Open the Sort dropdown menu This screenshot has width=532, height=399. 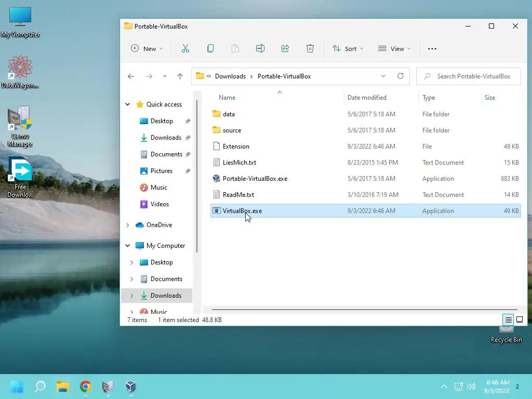[348, 48]
